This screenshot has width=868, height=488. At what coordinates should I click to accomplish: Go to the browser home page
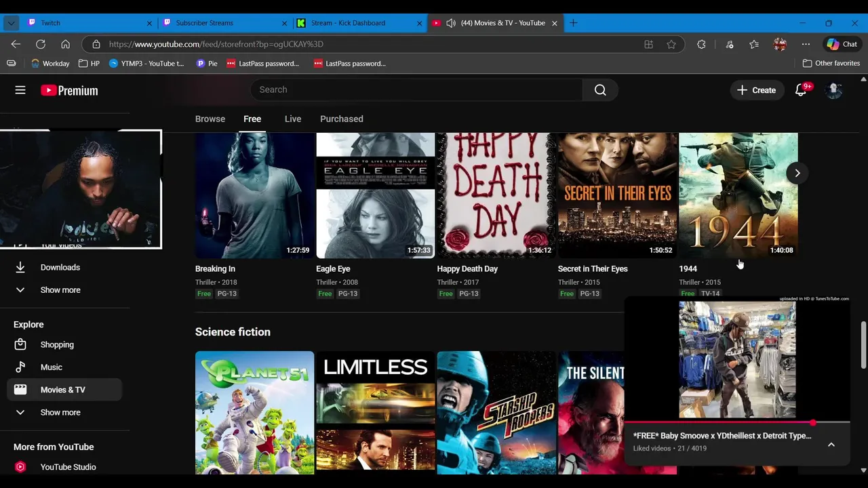click(65, 44)
